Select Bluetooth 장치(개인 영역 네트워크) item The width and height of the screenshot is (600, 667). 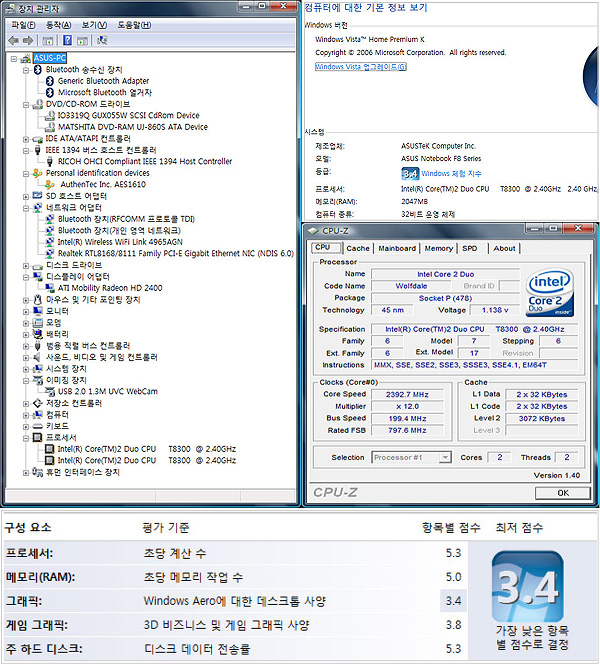pyautogui.click(x=119, y=230)
